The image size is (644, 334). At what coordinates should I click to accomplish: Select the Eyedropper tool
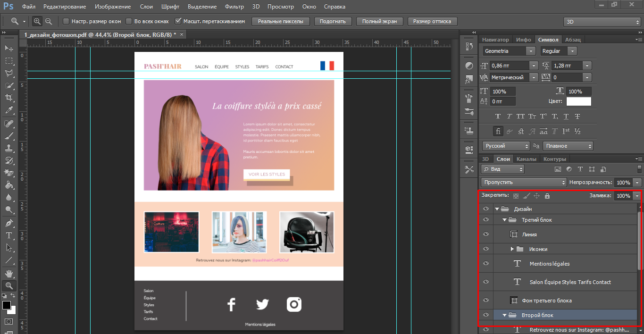click(8, 110)
